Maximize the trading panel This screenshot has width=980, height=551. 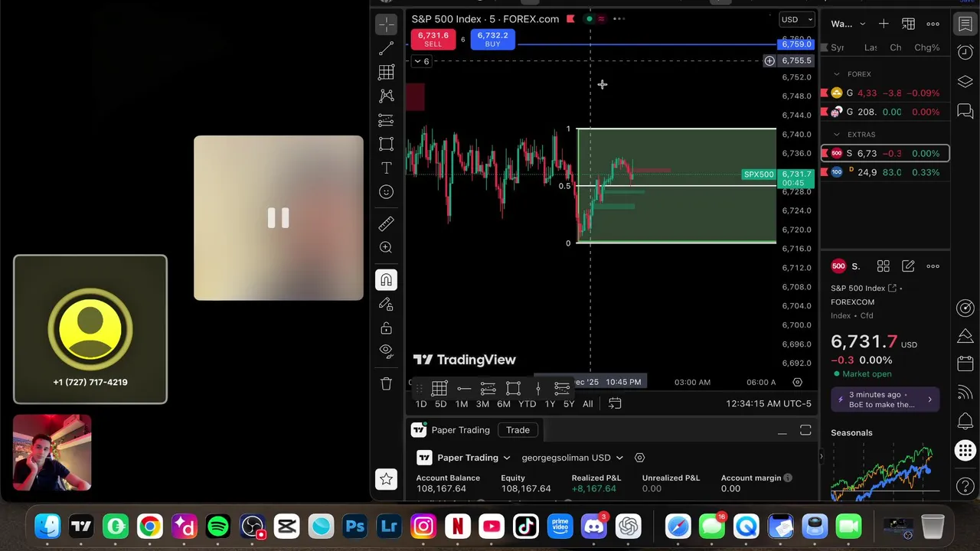pyautogui.click(x=805, y=431)
